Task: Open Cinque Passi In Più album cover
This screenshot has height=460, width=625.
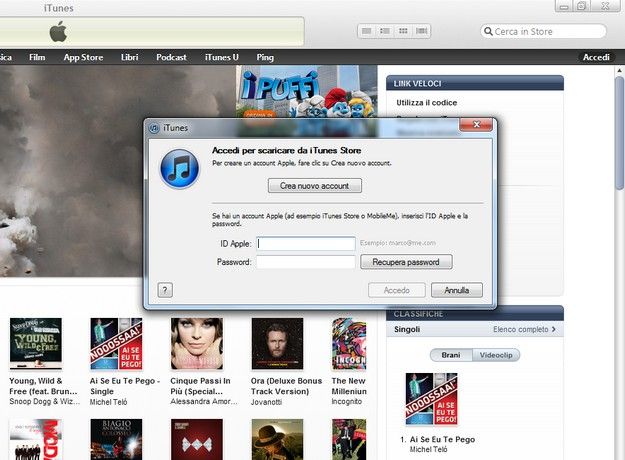Action: pos(197,344)
